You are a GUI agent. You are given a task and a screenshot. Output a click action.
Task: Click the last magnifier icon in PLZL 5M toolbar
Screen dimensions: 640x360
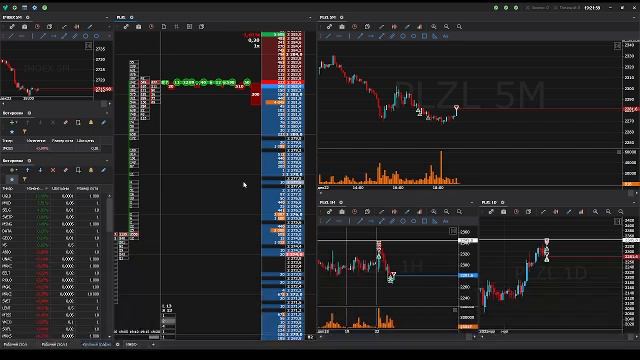click(459, 27)
